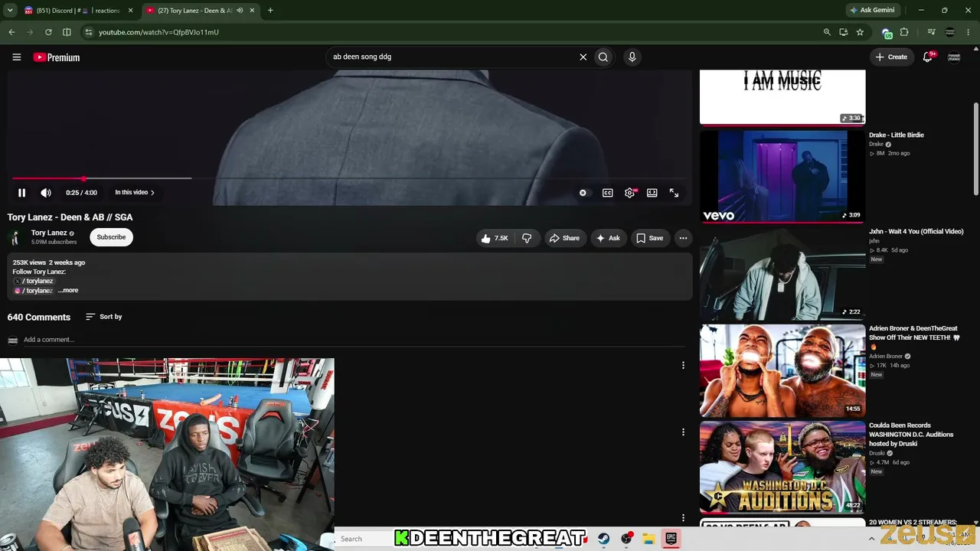The width and height of the screenshot is (980, 551).
Task: Click the Windows taskbar Search box
Action: click(x=364, y=539)
